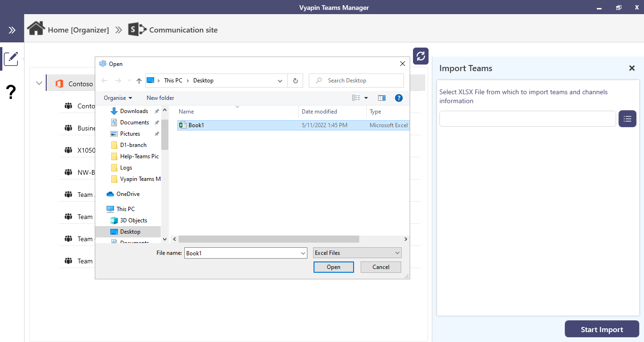Viewport: 644px width, 342px height.
Task: Open recent locations dropdown arrow
Action: (129, 81)
